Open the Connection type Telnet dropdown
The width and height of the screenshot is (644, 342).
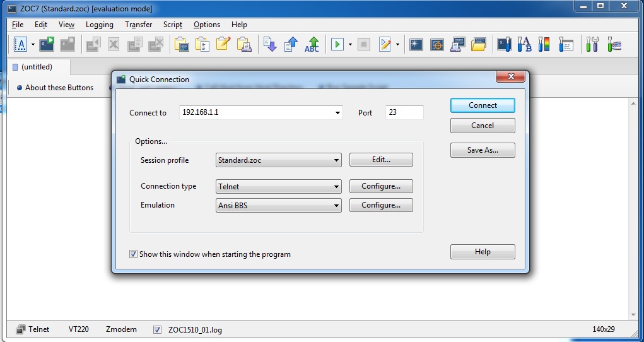click(x=278, y=186)
